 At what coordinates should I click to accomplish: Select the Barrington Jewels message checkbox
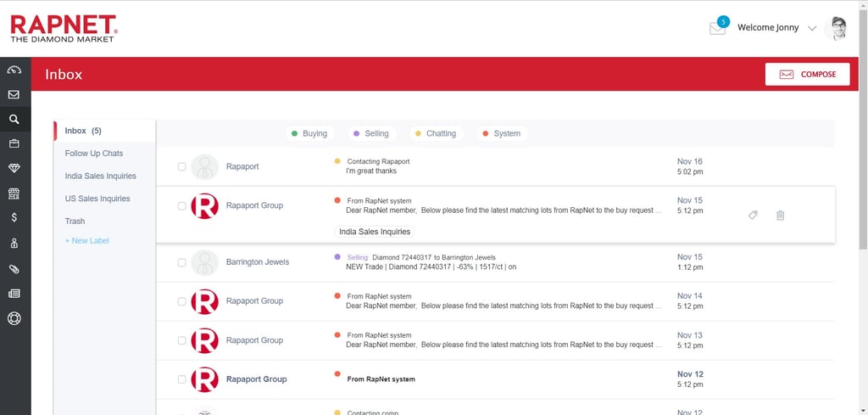(x=182, y=263)
